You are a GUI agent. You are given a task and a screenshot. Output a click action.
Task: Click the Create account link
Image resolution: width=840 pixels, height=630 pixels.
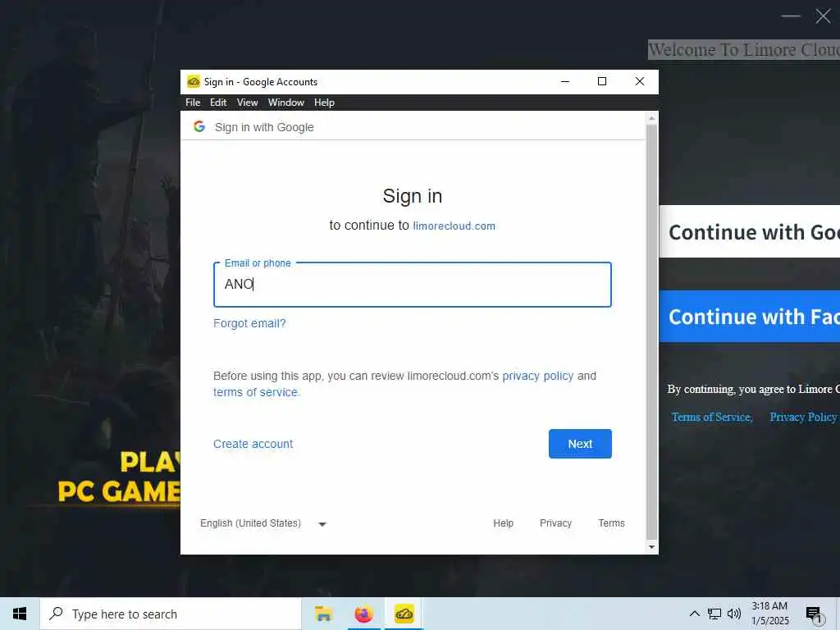253,444
